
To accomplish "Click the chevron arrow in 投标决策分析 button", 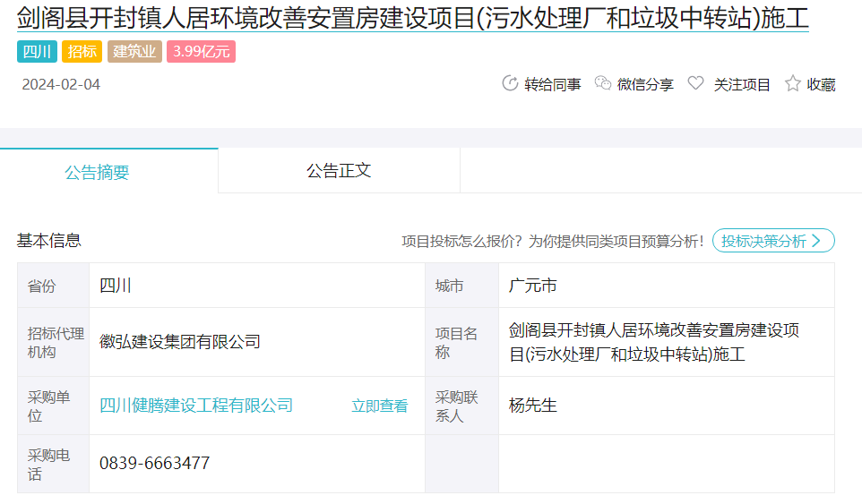I will tap(815, 241).
